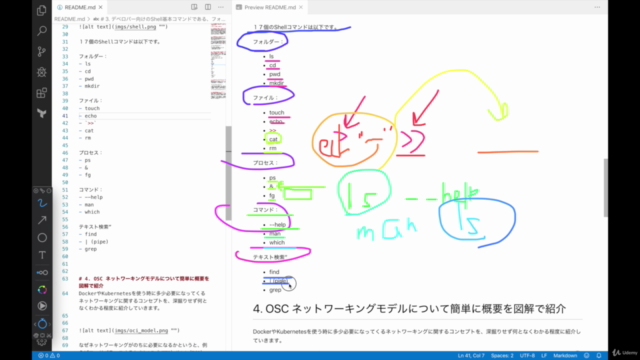
Task: Change indentation via the Spaces: 2 status entry
Action: point(502,356)
